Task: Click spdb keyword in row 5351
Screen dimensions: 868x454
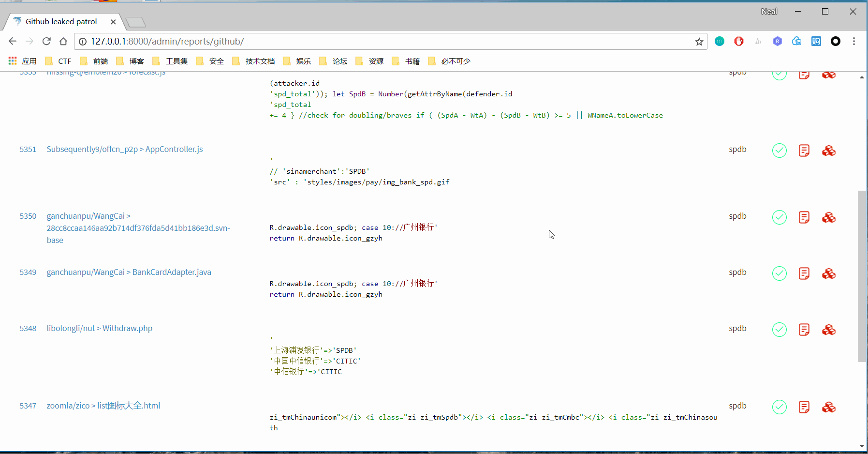Action: [737, 150]
